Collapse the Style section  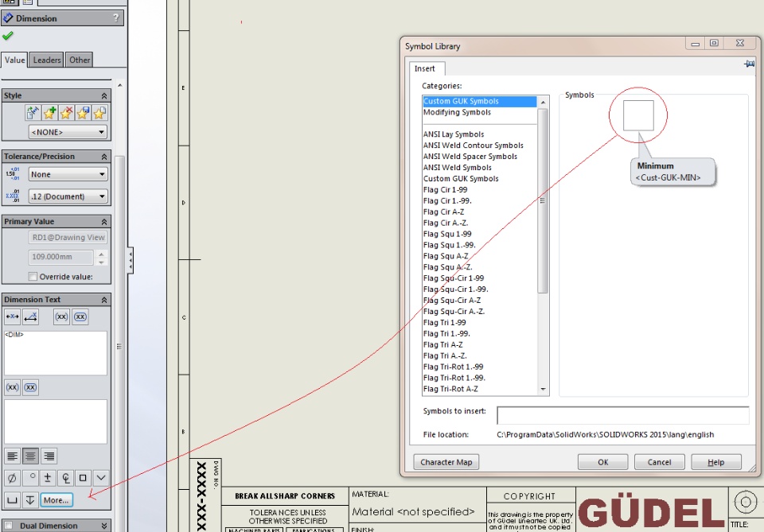pyautogui.click(x=103, y=95)
